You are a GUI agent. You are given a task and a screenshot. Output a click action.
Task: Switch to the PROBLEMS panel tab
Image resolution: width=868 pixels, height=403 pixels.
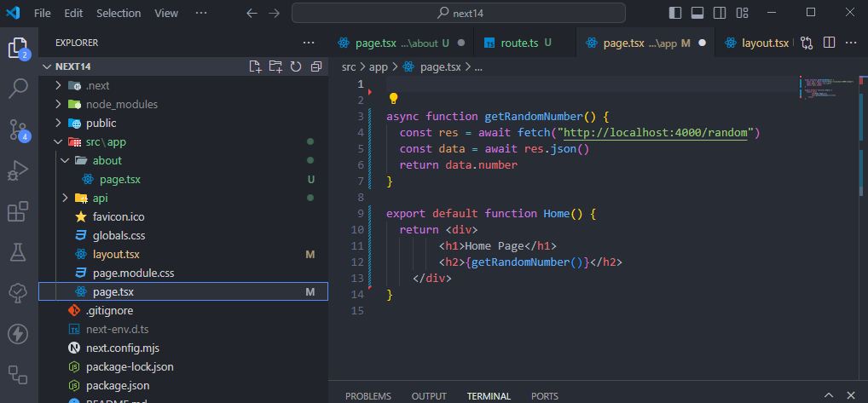click(368, 396)
